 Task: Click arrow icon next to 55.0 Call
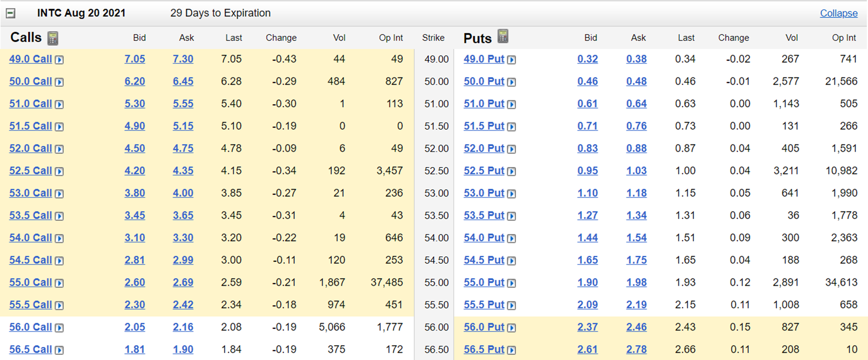pos(59,283)
